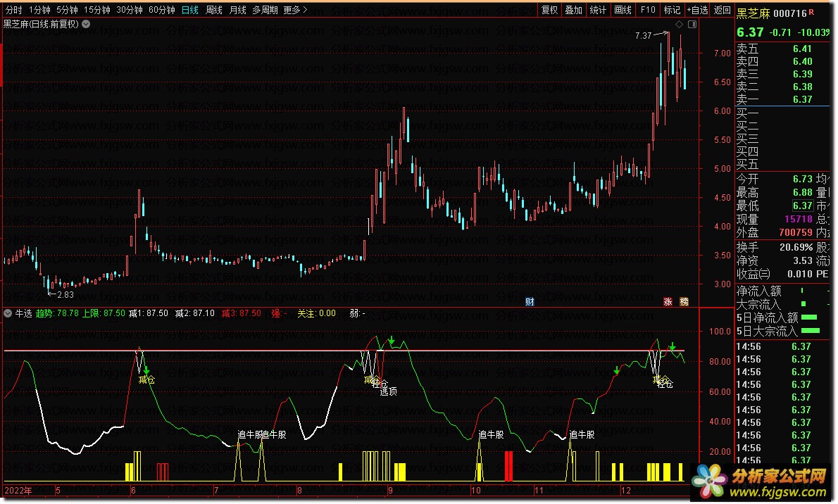
Task: Click the 2022年 timeline label
Action: 18,490
